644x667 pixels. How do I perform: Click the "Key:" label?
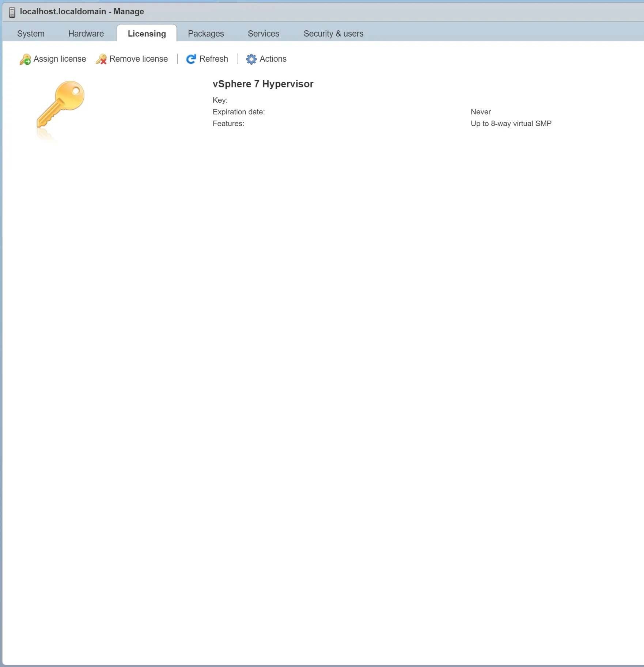(x=220, y=100)
